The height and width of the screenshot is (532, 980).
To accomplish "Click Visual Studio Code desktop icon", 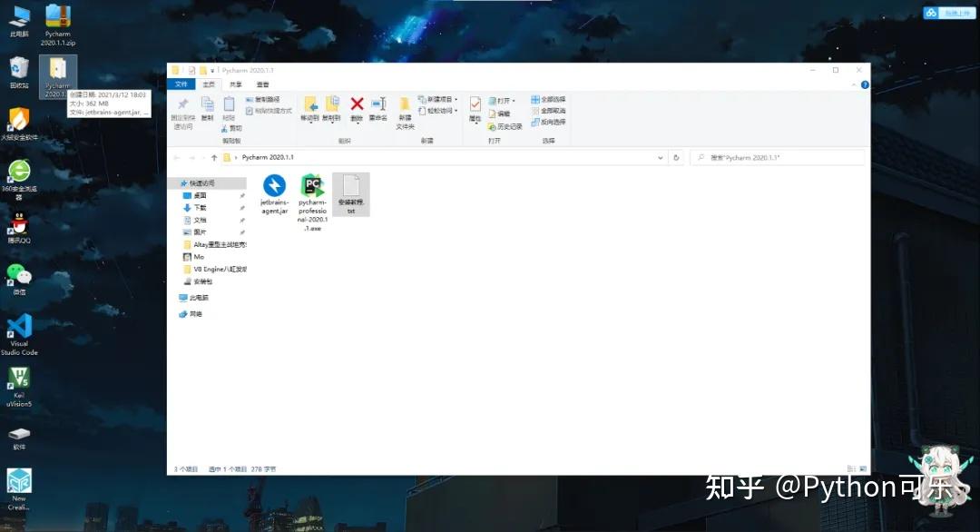I will [19, 335].
